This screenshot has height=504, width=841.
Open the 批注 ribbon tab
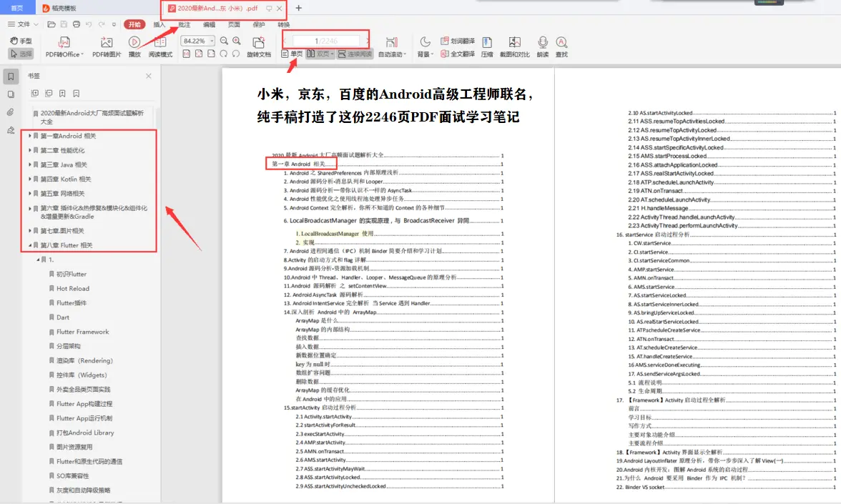click(x=185, y=24)
